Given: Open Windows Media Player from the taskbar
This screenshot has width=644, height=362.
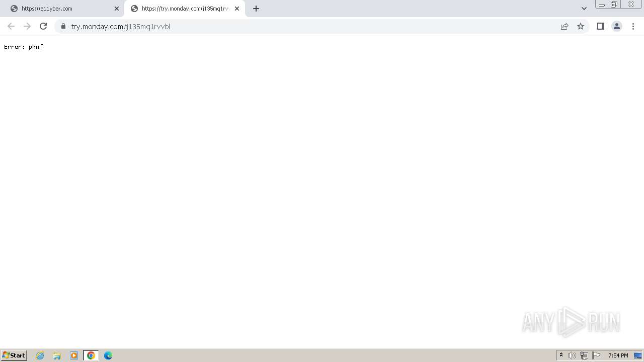Looking at the screenshot, I should pyautogui.click(x=74, y=355).
